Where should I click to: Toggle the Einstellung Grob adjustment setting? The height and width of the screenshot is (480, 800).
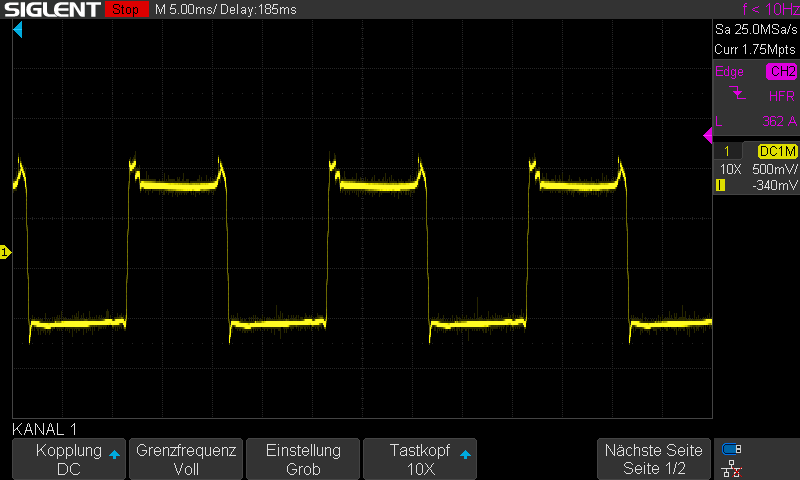pyautogui.click(x=303, y=459)
